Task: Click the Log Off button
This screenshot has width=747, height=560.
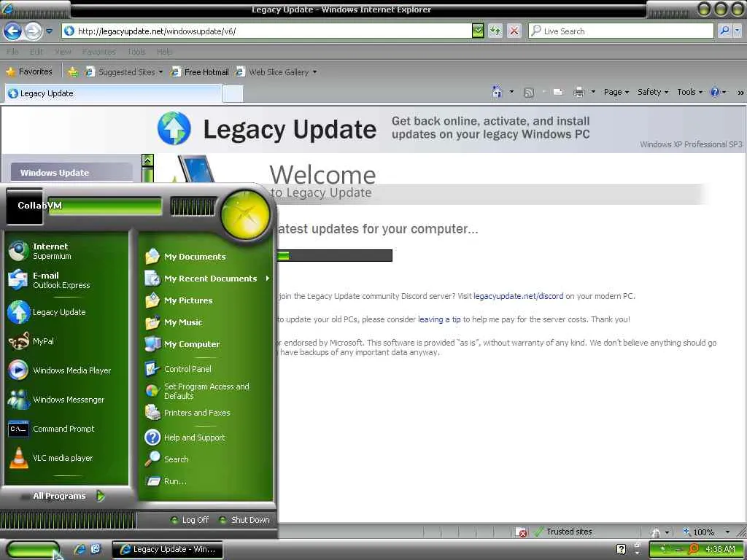Action: point(190,520)
